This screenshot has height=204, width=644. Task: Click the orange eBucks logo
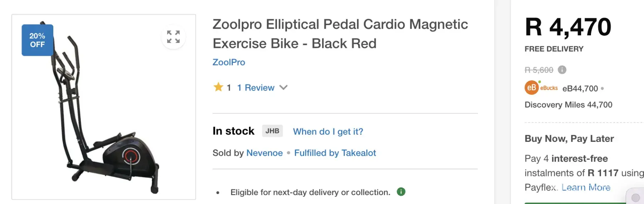point(532,88)
